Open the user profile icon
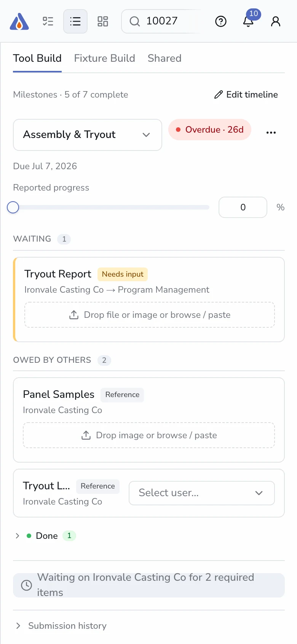297x644 pixels. tap(276, 21)
